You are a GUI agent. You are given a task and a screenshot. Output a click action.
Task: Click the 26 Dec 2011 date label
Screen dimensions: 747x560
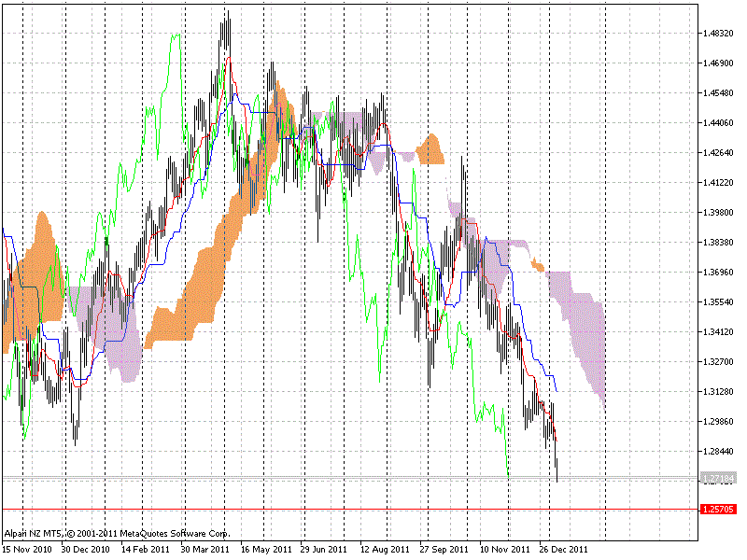(x=563, y=550)
